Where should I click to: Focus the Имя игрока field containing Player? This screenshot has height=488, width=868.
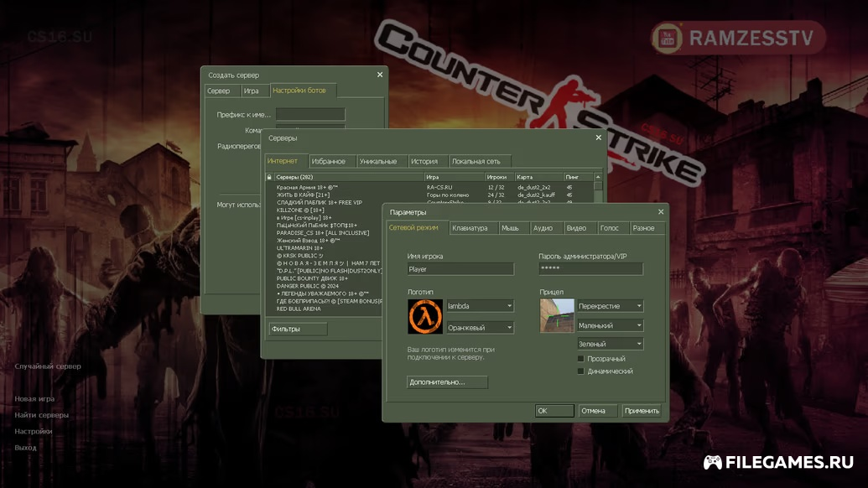(460, 269)
